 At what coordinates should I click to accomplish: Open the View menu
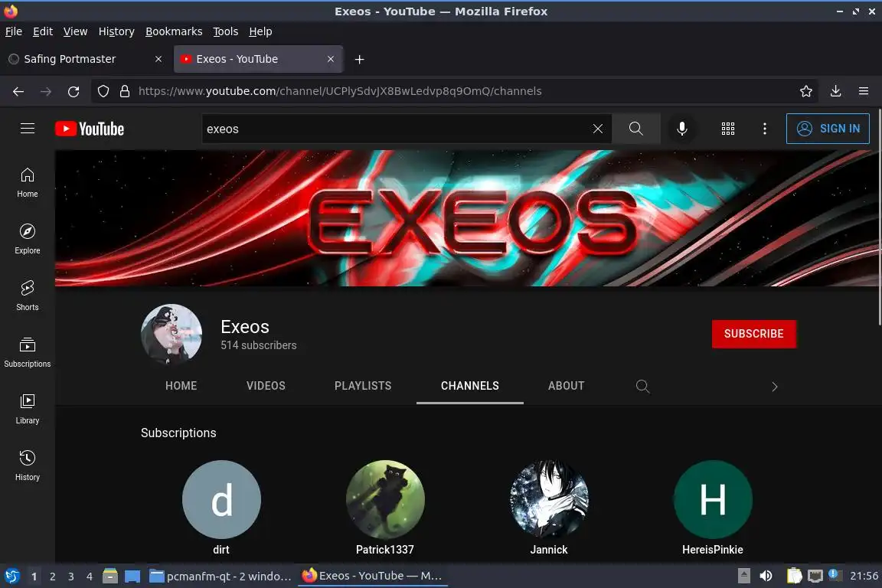point(75,31)
